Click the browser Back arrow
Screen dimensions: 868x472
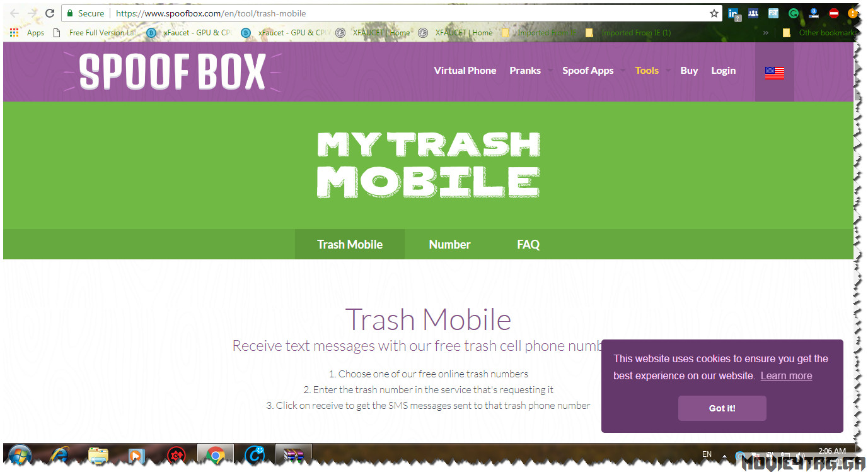(x=14, y=13)
